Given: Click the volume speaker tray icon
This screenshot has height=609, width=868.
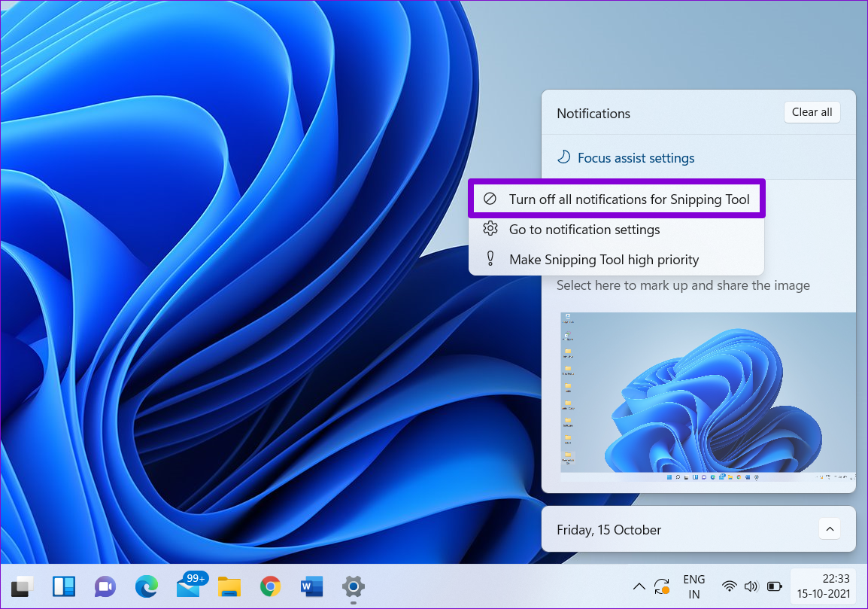Looking at the screenshot, I should point(751,586).
